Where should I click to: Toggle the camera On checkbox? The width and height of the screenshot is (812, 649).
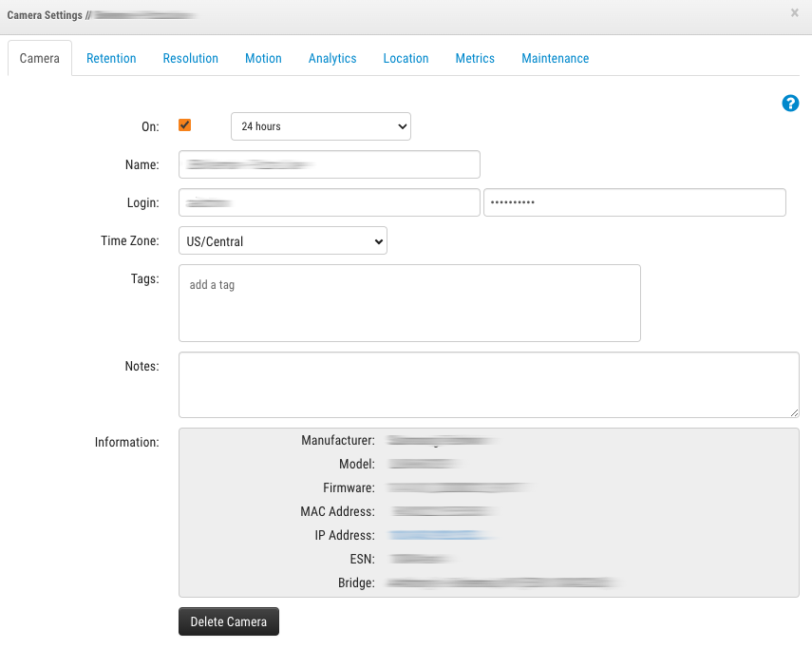pyautogui.click(x=185, y=125)
